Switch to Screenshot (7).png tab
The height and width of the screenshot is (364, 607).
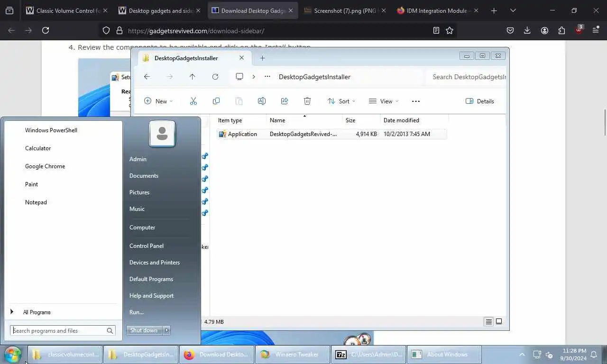[344, 10]
